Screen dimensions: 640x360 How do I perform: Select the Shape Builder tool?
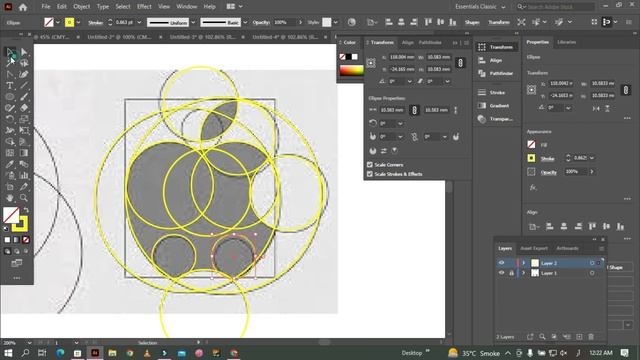tap(10, 142)
